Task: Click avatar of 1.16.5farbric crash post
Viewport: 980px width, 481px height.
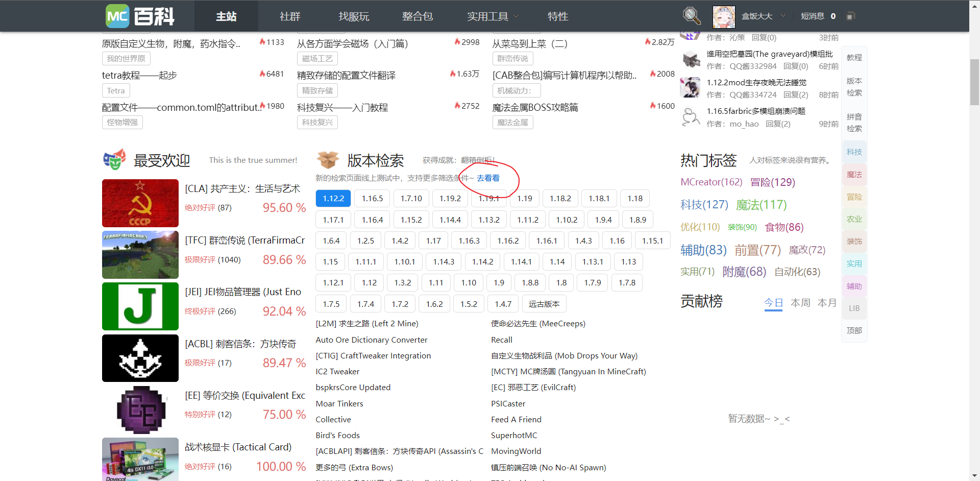Action: [691, 117]
